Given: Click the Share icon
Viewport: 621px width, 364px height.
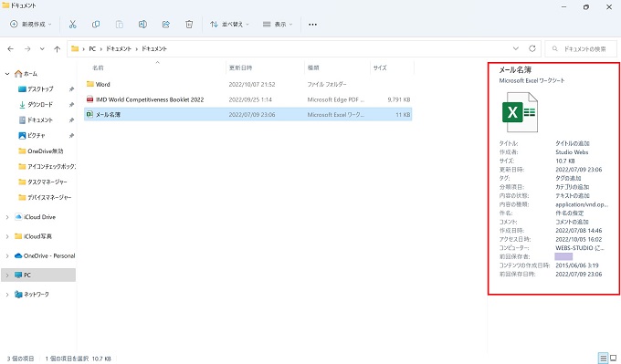Looking at the screenshot, I should pyautogui.click(x=166, y=24).
